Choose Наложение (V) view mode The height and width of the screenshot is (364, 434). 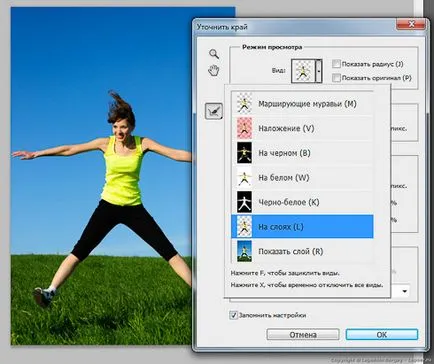(x=302, y=128)
